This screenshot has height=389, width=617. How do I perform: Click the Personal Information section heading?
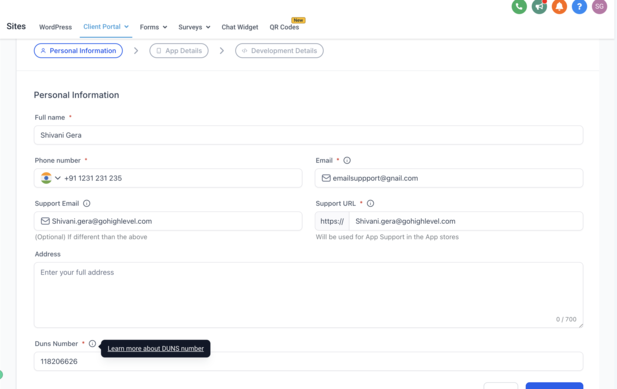76,95
